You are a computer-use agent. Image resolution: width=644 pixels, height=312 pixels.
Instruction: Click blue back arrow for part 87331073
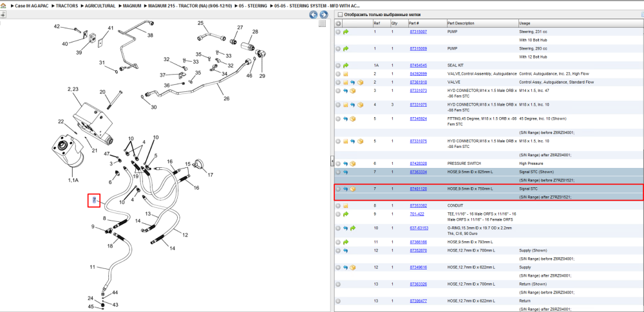[x=345, y=91]
